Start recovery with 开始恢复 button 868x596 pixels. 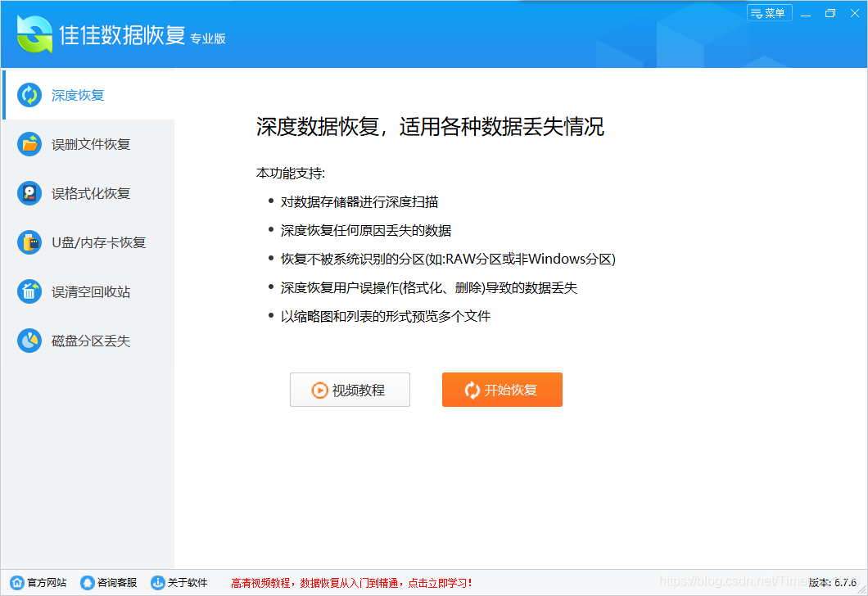pyautogui.click(x=502, y=390)
